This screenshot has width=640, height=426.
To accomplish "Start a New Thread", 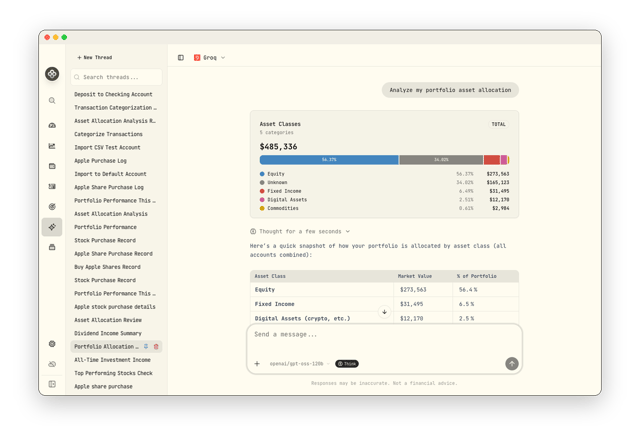I will tap(95, 58).
